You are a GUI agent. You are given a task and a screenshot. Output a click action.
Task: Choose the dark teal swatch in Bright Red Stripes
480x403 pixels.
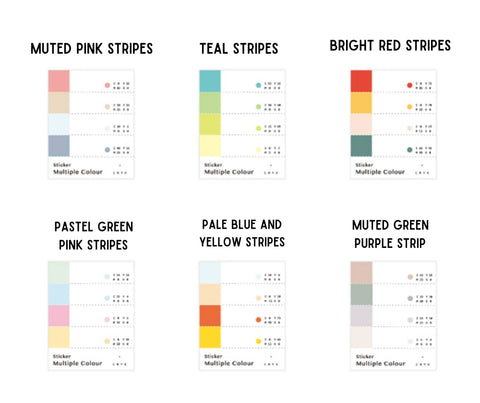click(361, 146)
